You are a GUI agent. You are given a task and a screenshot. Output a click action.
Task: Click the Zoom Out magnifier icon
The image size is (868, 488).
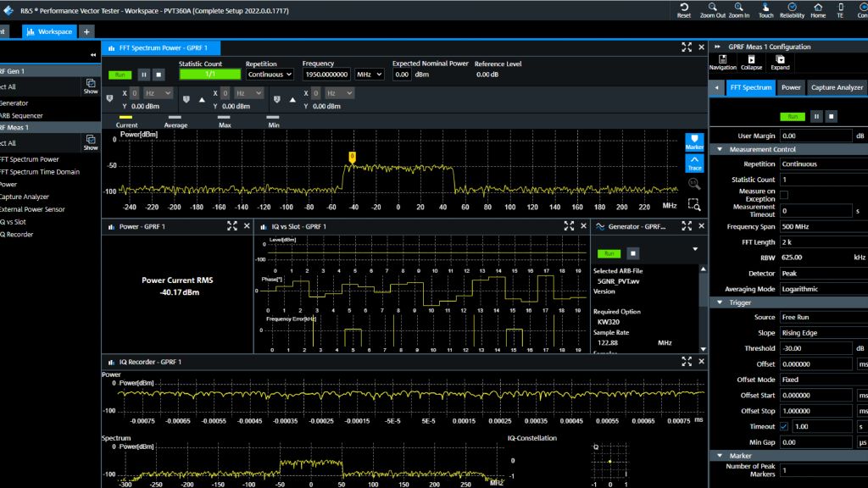[x=712, y=10]
